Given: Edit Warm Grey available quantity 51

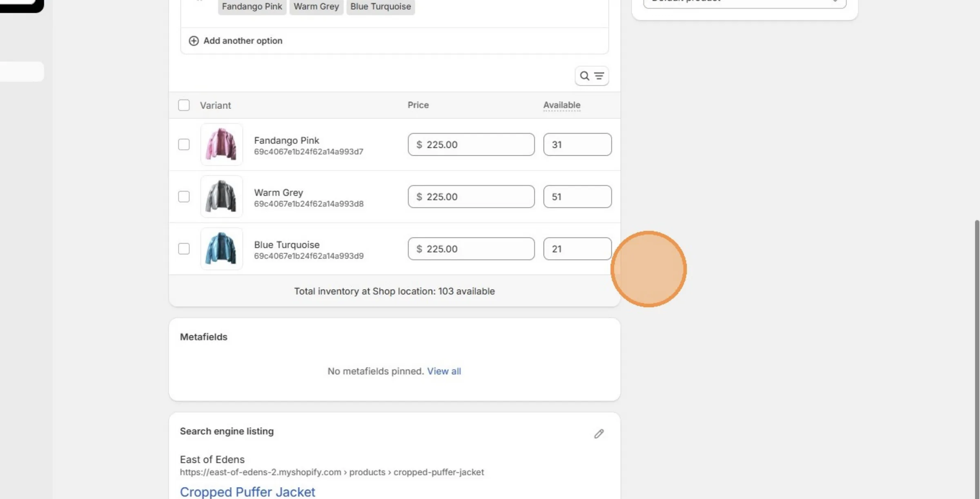Looking at the screenshot, I should [577, 197].
